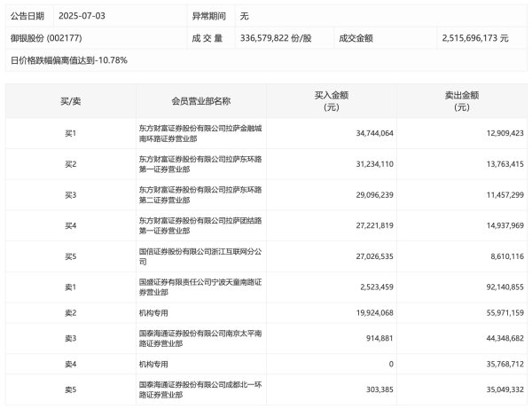Click the 公告日期 label
The image size is (532, 409).
(27, 16)
